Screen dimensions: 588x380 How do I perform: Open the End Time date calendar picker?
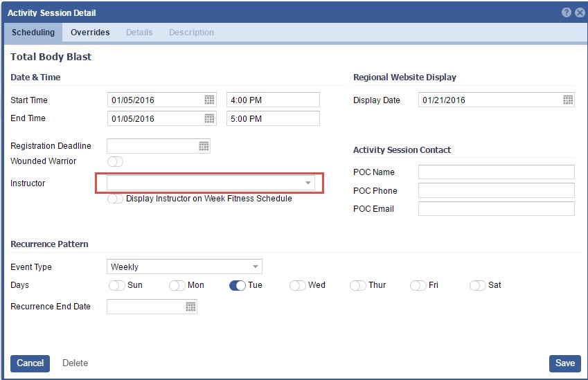(209, 118)
